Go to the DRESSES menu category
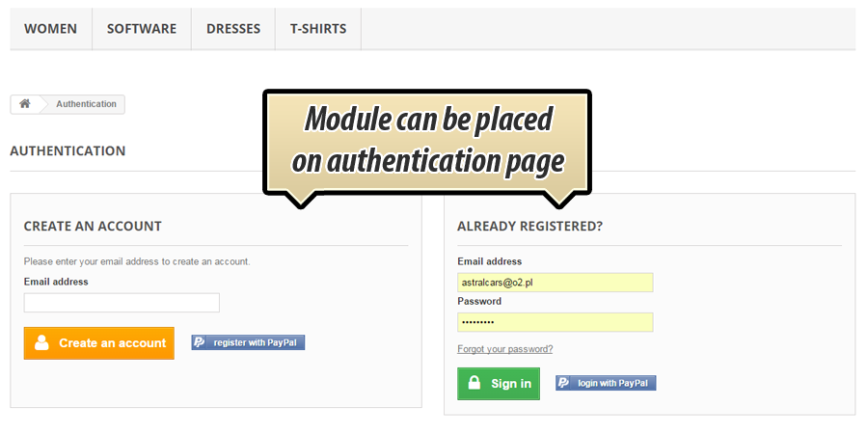 pyautogui.click(x=233, y=29)
